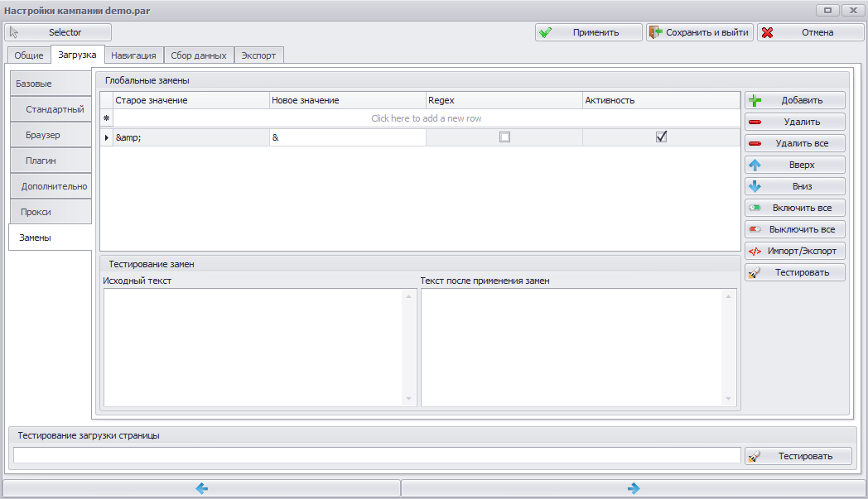Click the red minus Удалить icon
Image resolution: width=868 pixels, height=499 pixels.
(x=755, y=122)
